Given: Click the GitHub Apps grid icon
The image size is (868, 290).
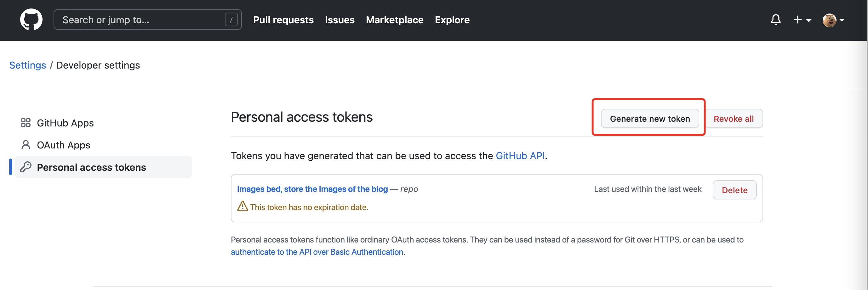Looking at the screenshot, I should point(26,123).
